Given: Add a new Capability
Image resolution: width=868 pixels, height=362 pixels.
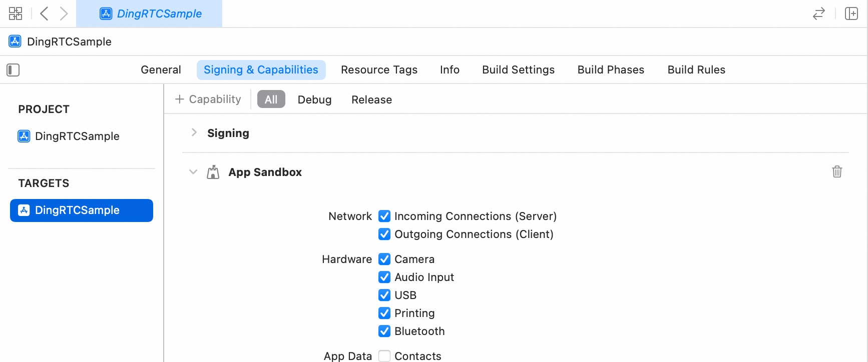Looking at the screenshot, I should click(208, 99).
